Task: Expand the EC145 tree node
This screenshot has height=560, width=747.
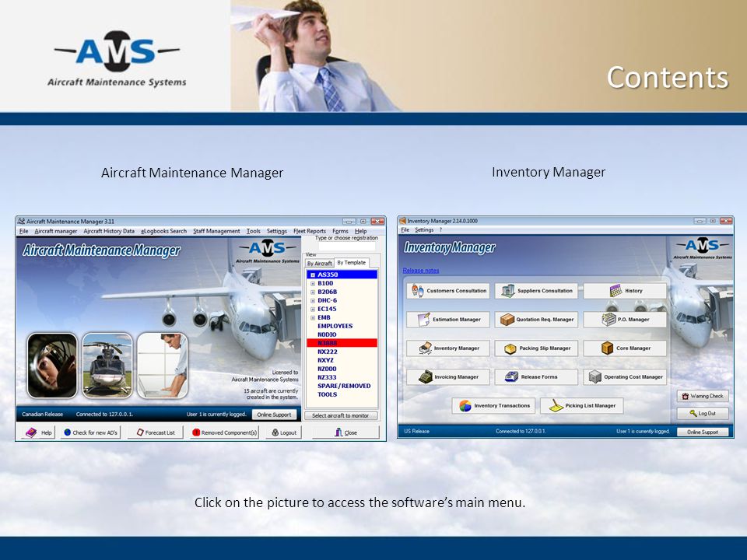Action: pyautogui.click(x=313, y=309)
